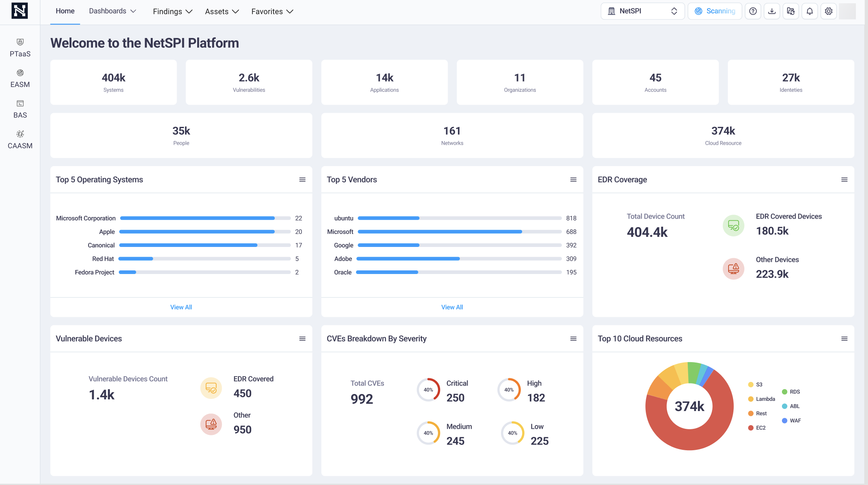Click the Other Devices red warning icon
This screenshot has width=868, height=485.
coord(733,269)
